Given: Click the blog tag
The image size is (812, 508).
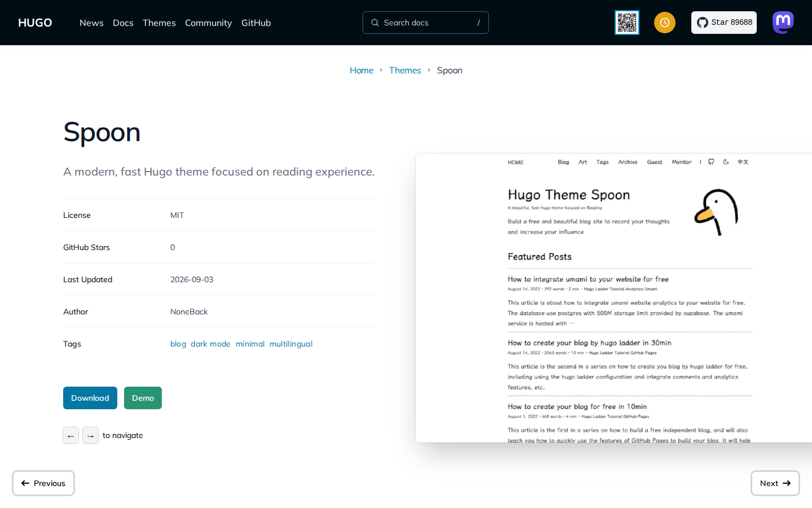Looking at the screenshot, I should pyautogui.click(x=178, y=344).
